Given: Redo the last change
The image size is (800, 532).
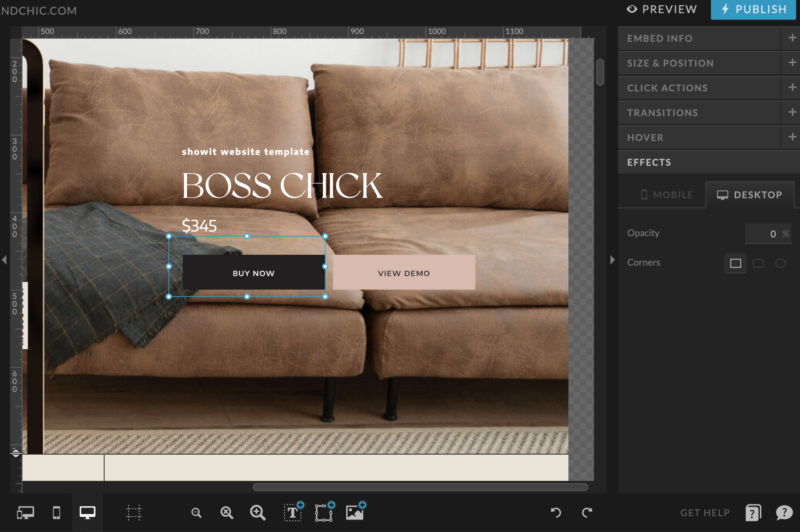Looking at the screenshot, I should (x=587, y=512).
